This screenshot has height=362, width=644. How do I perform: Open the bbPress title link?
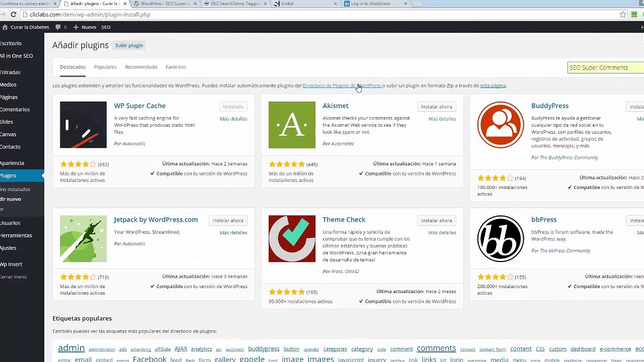(x=544, y=220)
